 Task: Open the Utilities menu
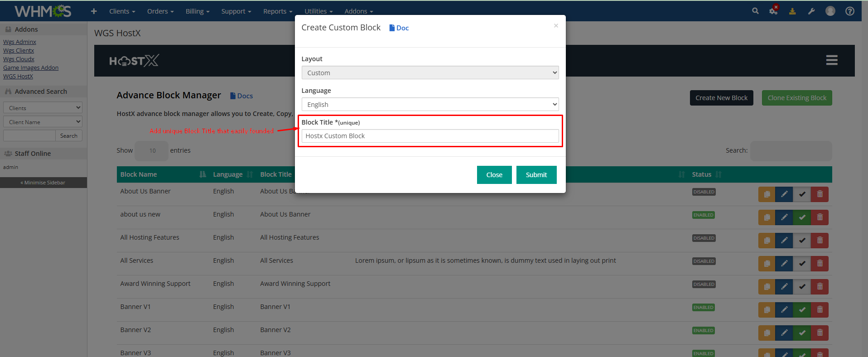(x=318, y=11)
